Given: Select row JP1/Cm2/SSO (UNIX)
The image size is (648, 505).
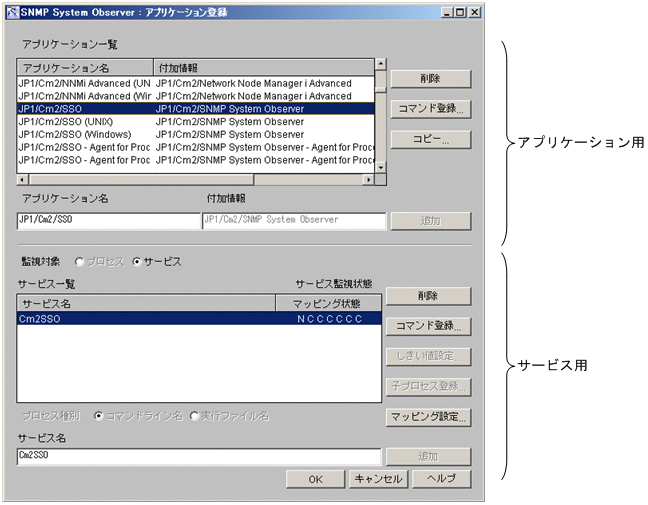Looking at the screenshot, I should click(x=196, y=122).
